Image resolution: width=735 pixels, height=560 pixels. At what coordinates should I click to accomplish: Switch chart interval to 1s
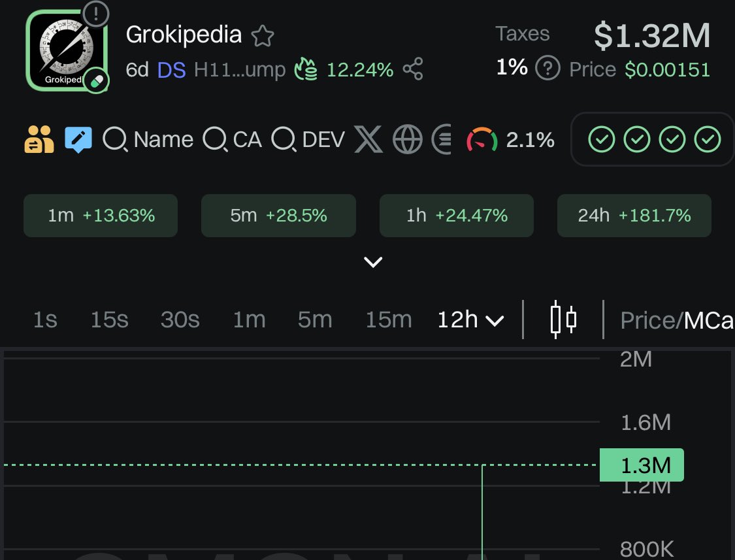pyautogui.click(x=46, y=320)
